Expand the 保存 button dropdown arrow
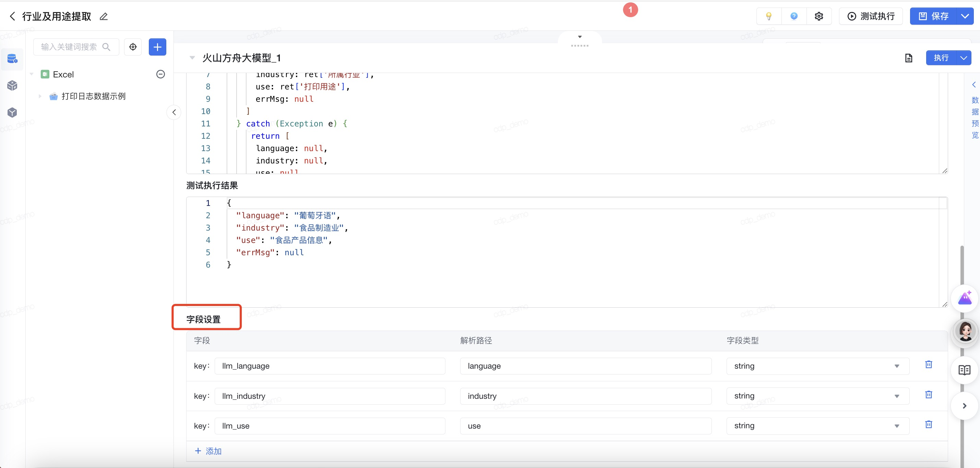Image resolution: width=980 pixels, height=468 pixels. (x=965, y=16)
